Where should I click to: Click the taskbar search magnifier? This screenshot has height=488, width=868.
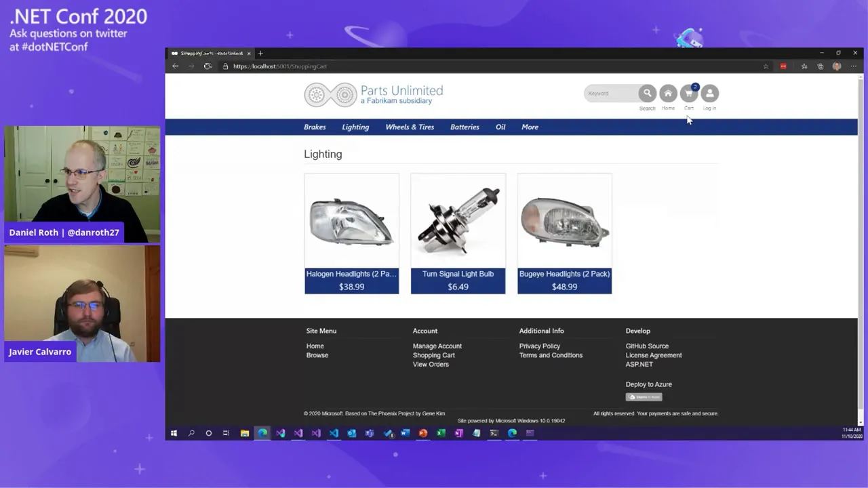[x=191, y=433]
